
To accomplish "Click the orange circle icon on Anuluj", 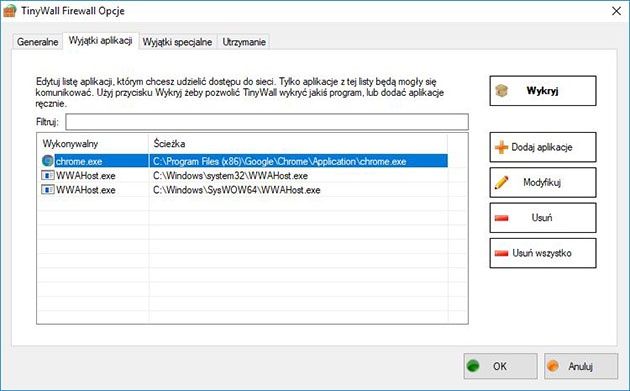I will point(554,366).
